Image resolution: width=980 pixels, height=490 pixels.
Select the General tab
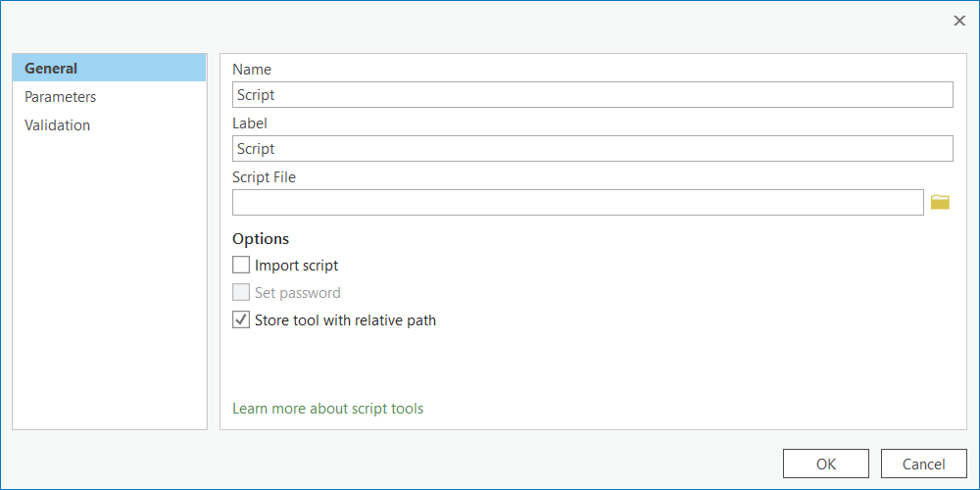click(51, 69)
